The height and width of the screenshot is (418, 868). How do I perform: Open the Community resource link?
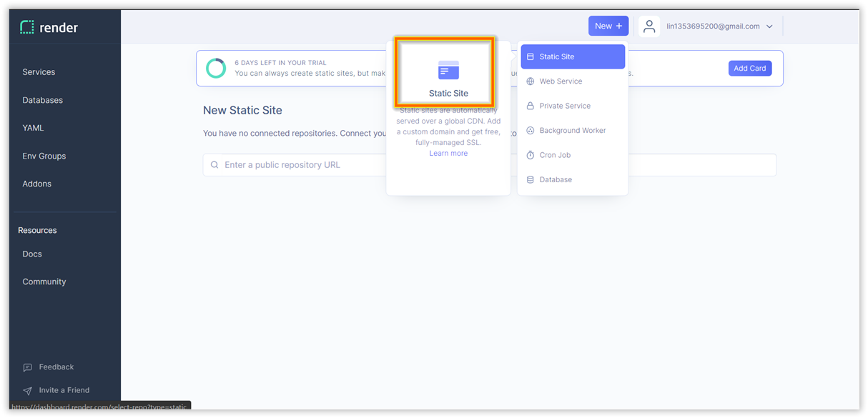click(x=44, y=282)
